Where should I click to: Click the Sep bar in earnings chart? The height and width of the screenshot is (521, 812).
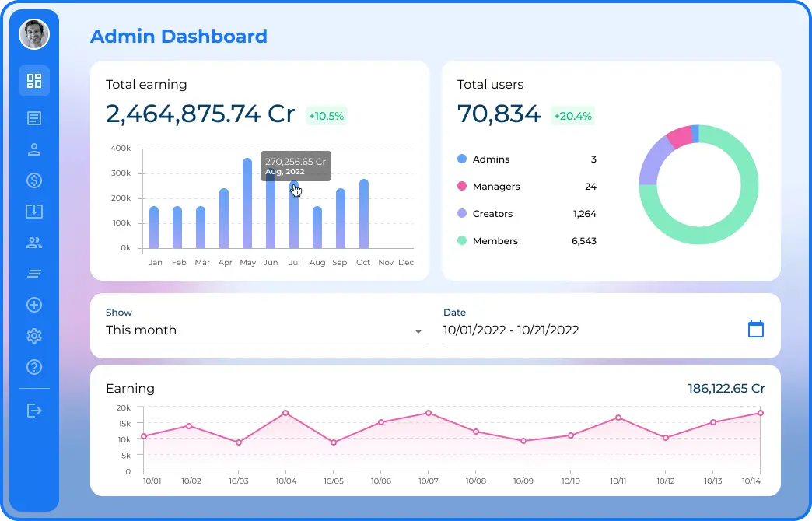pyautogui.click(x=340, y=219)
